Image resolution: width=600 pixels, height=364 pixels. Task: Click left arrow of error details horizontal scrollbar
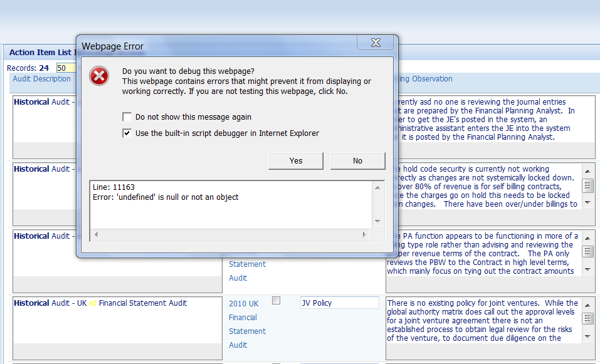click(97, 234)
